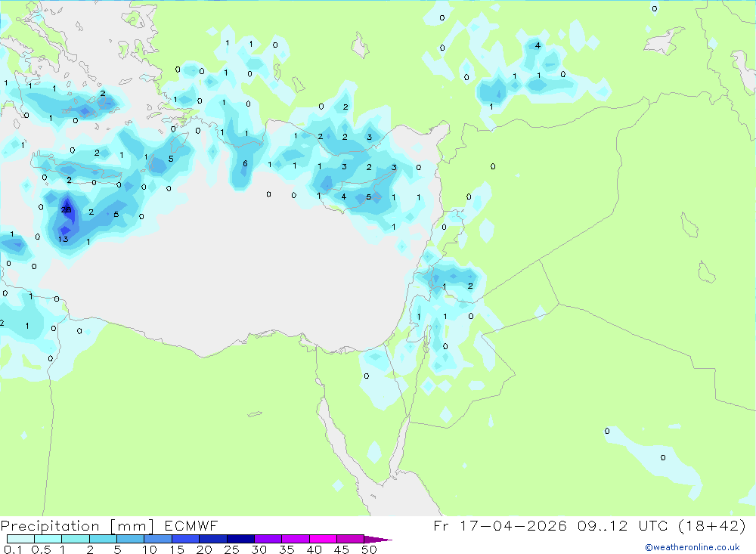Image resolution: width=756 pixels, height=554 pixels.
Task: Click the legend label '50'
Action: pyautogui.click(x=369, y=549)
